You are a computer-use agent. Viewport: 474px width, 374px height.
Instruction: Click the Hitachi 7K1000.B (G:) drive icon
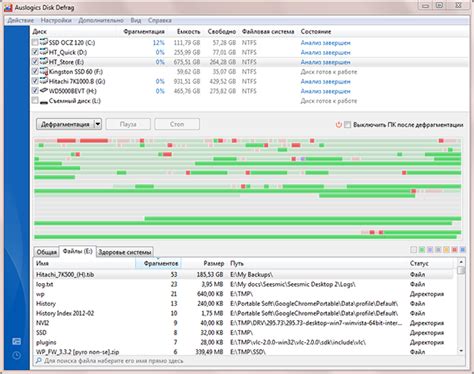tap(44, 81)
